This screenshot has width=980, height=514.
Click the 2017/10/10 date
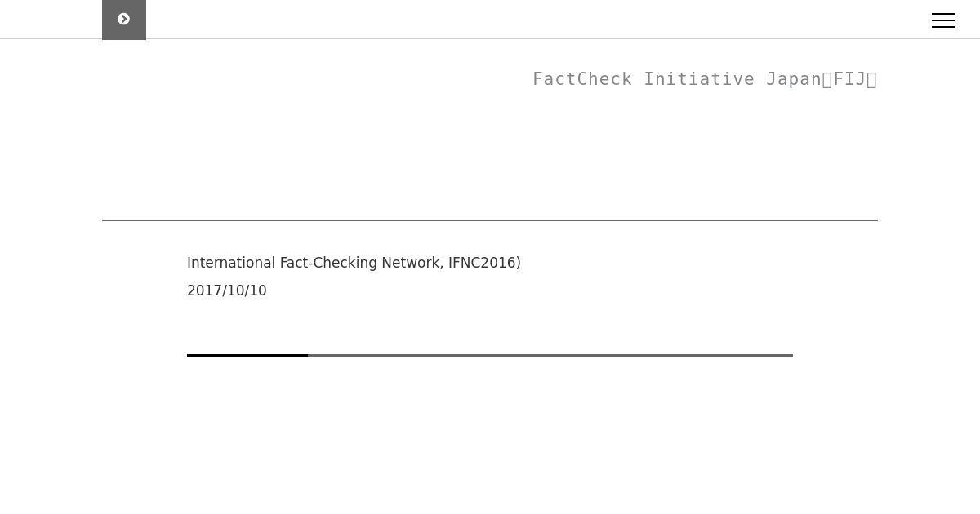pos(227,290)
